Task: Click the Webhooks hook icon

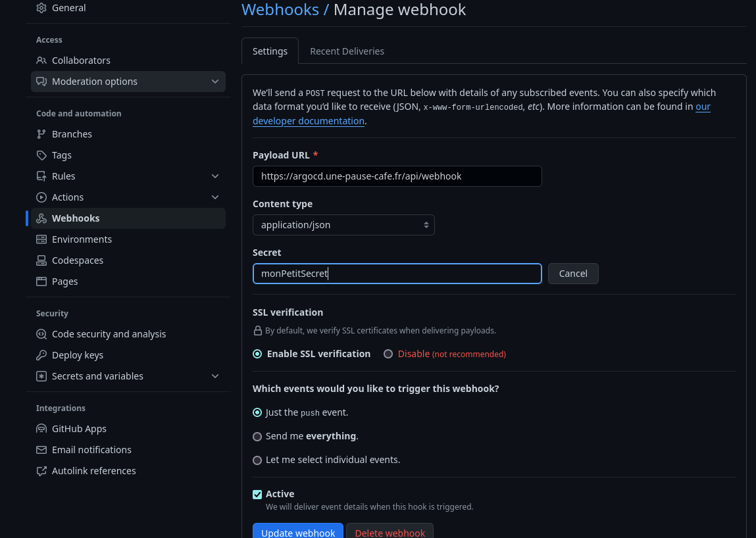Action: coord(40,218)
